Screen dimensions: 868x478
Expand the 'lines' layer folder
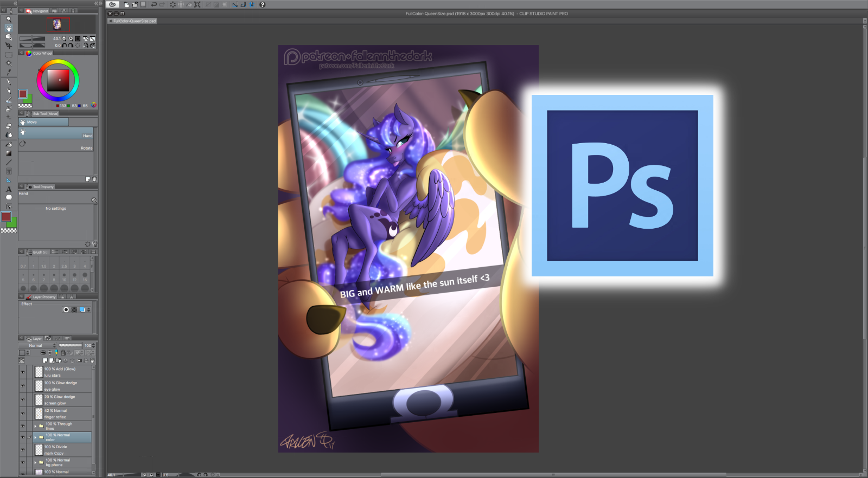coord(35,426)
